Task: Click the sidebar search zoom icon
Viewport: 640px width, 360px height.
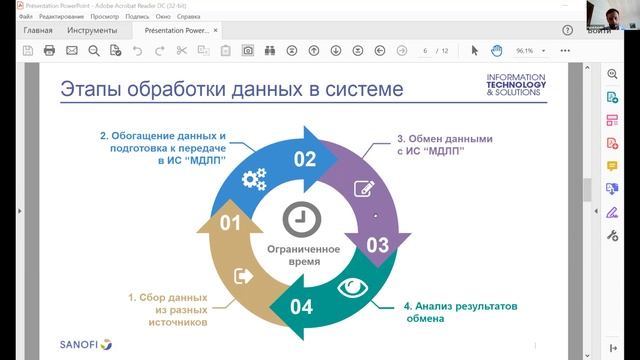Action: coord(612,74)
